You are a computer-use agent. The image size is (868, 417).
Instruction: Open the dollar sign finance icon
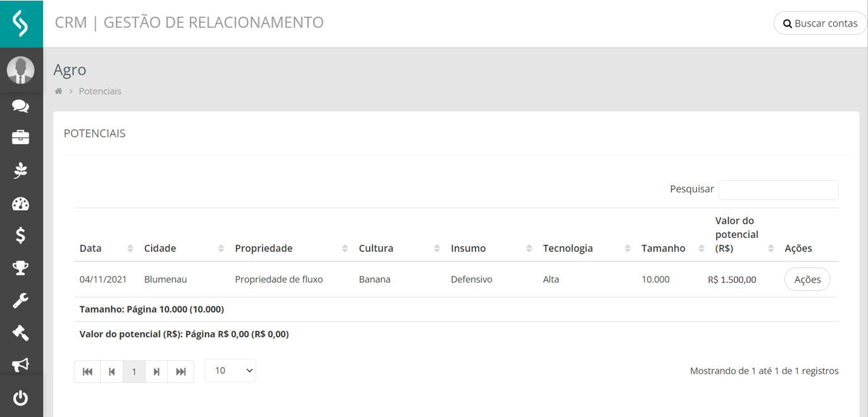[21, 235]
